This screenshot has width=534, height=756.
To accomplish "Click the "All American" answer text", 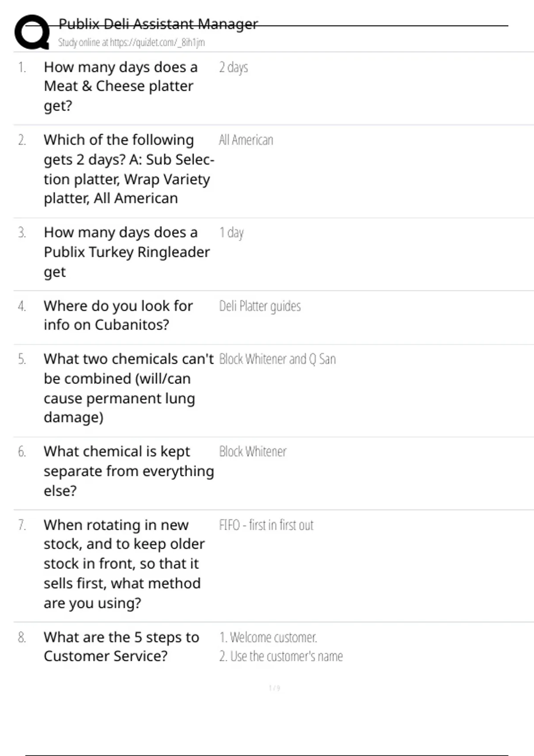I will pyautogui.click(x=246, y=140).
